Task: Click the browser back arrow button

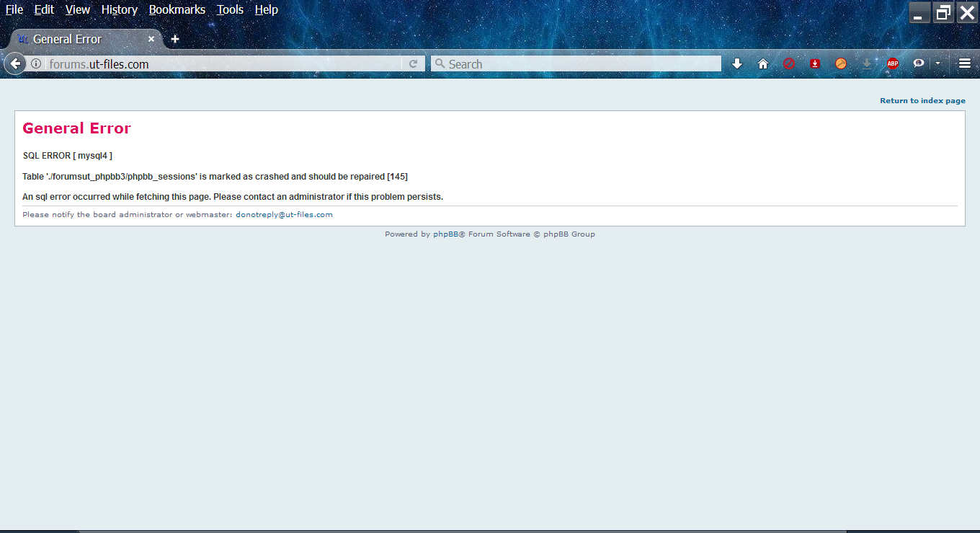Action: click(14, 63)
